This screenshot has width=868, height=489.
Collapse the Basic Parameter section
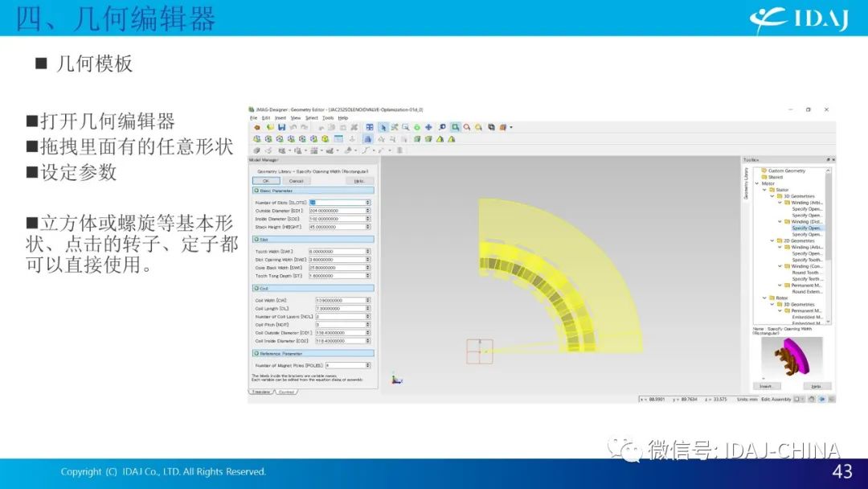(256, 191)
